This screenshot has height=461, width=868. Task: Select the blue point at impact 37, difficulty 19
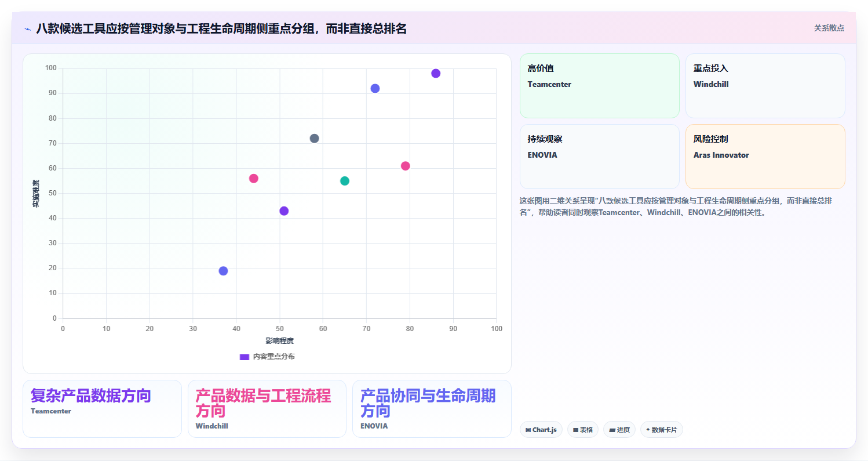pyautogui.click(x=223, y=271)
